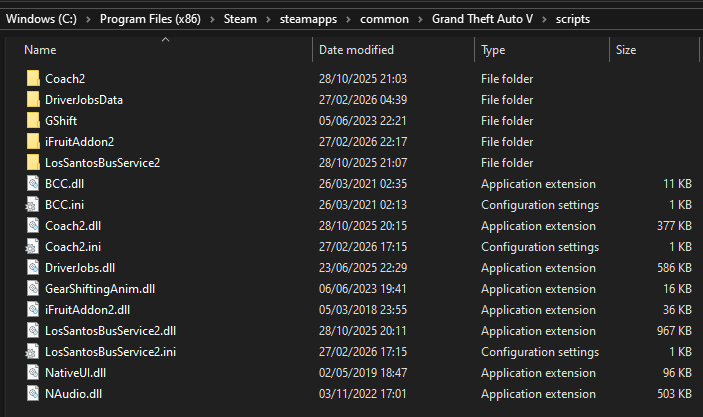This screenshot has height=417, width=703.
Task: Select the Coach2 folder icon
Action: tap(33, 78)
